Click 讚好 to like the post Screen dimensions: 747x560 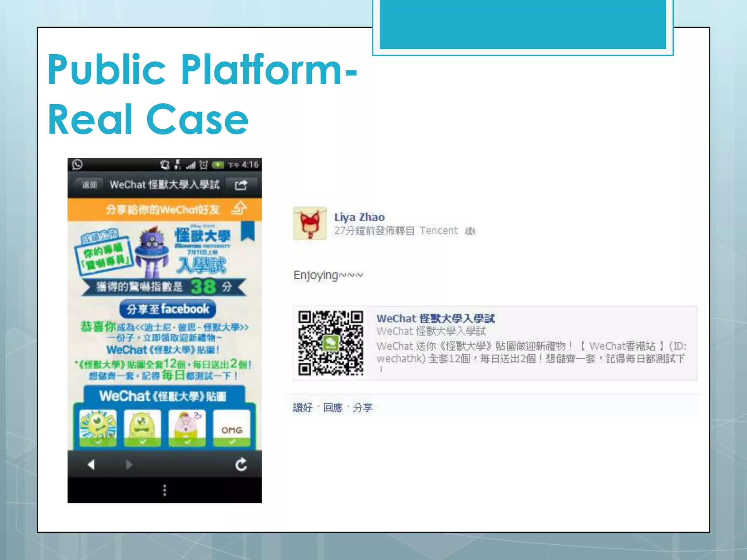click(x=303, y=407)
